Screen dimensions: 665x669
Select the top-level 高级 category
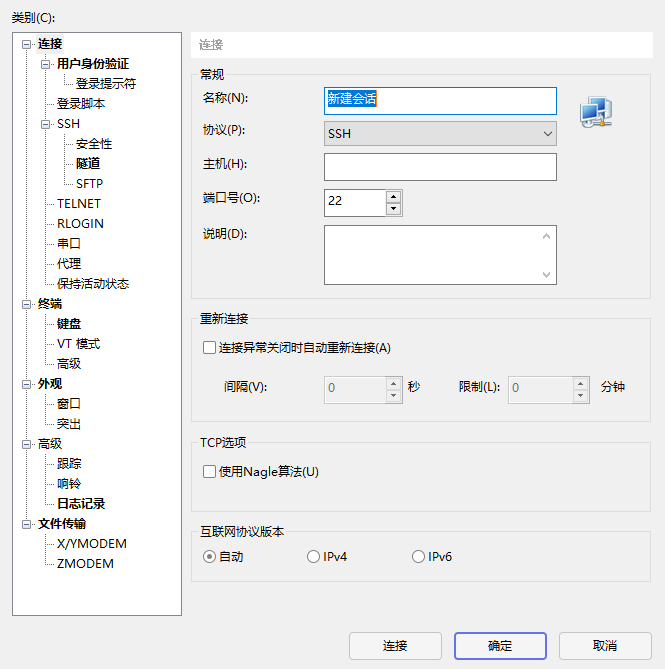tap(50, 444)
